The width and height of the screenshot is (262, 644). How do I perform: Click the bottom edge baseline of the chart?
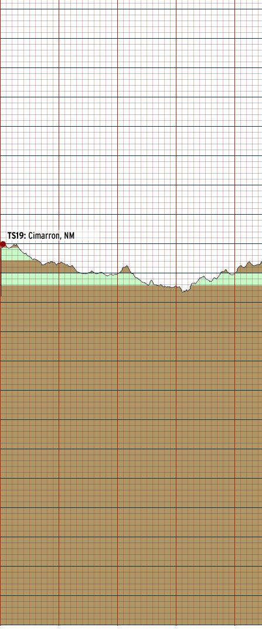coord(131,625)
